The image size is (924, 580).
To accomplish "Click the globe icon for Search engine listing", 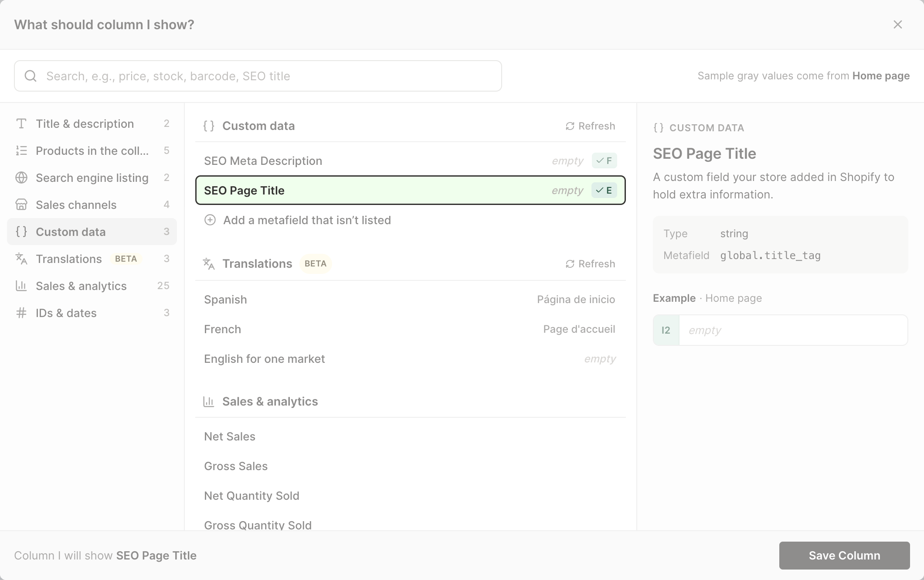I will pyautogui.click(x=21, y=178).
